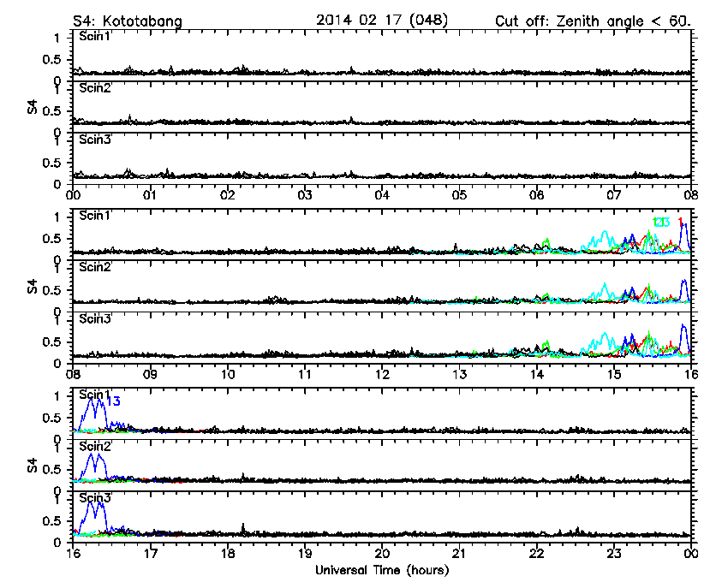Select the Scin3 label in the 00–08 hour panel
Viewport: 728px width, 582px height.
point(95,140)
